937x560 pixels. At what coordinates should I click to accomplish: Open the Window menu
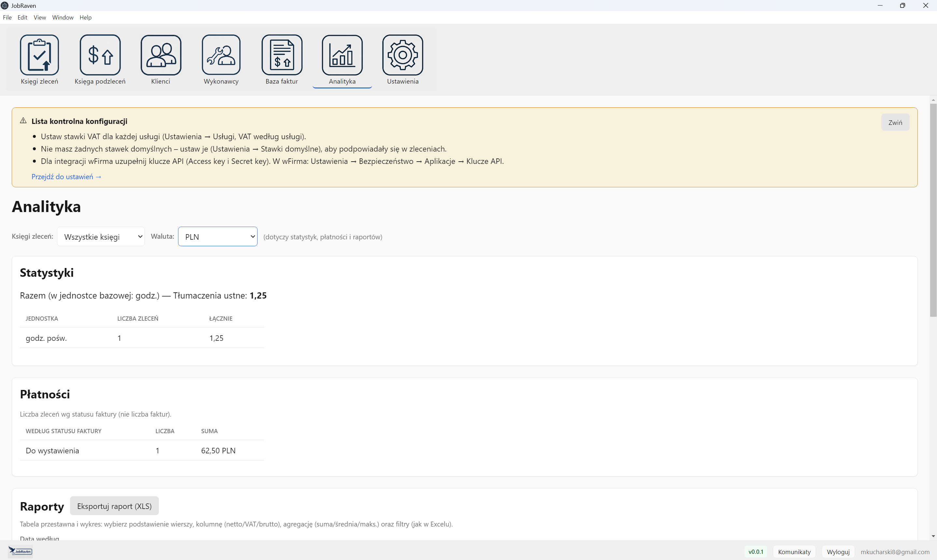point(63,17)
